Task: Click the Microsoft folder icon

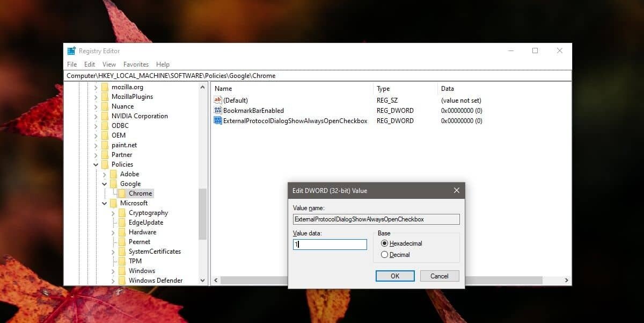Action: click(x=114, y=203)
